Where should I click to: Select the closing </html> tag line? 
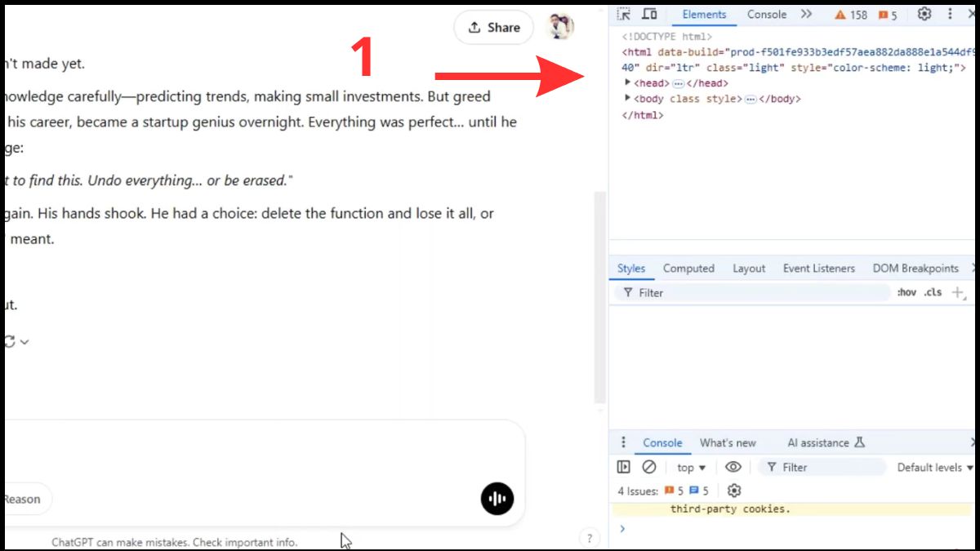pos(643,115)
